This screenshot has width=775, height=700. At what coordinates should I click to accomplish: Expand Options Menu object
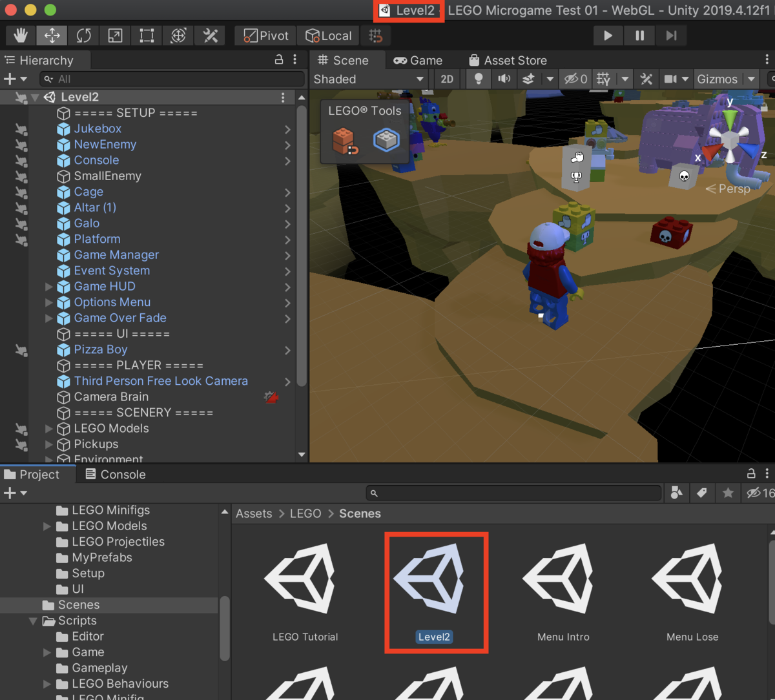pos(48,302)
